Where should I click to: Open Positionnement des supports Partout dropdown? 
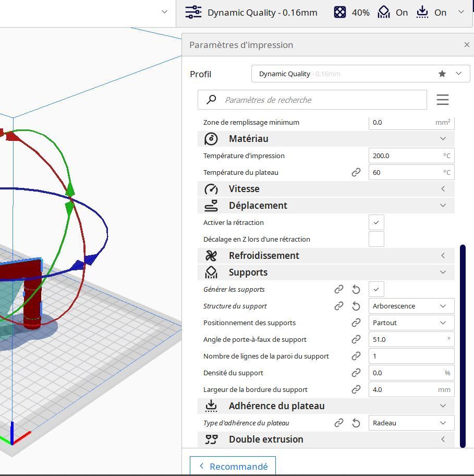click(x=411, y=323)
